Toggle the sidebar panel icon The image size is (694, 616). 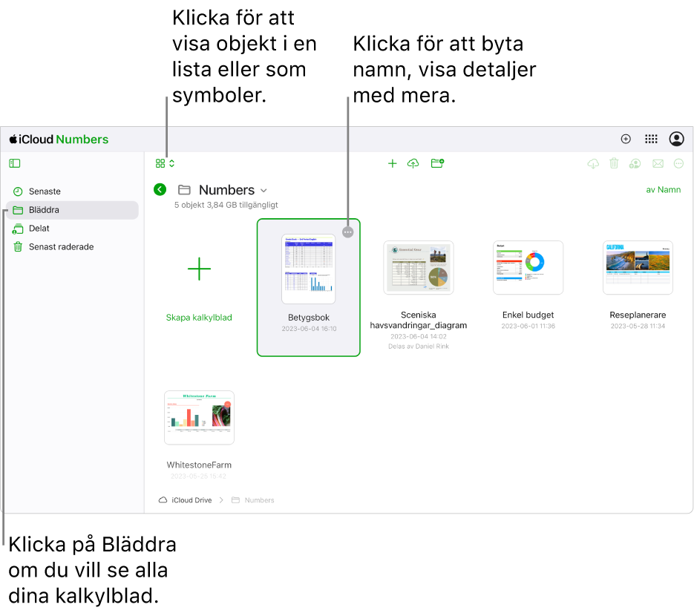15,163
